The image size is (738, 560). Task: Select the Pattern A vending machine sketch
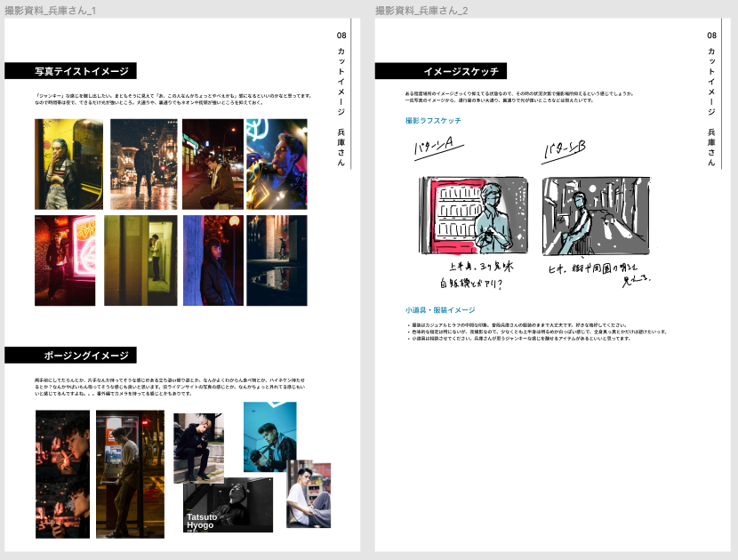pos(473,216)
